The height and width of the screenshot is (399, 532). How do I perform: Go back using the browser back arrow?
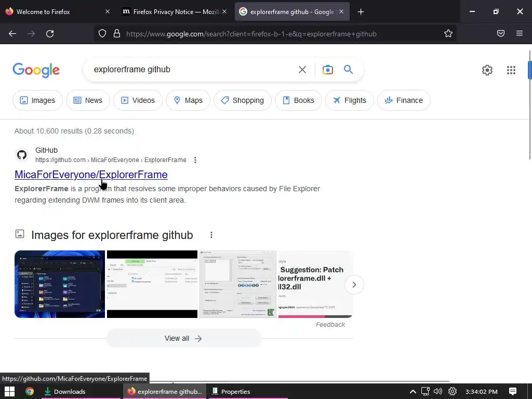(x=12, y=34)
